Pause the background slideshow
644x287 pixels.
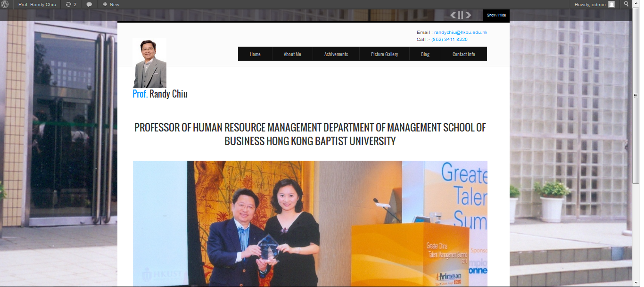click(x=461, y=15)
